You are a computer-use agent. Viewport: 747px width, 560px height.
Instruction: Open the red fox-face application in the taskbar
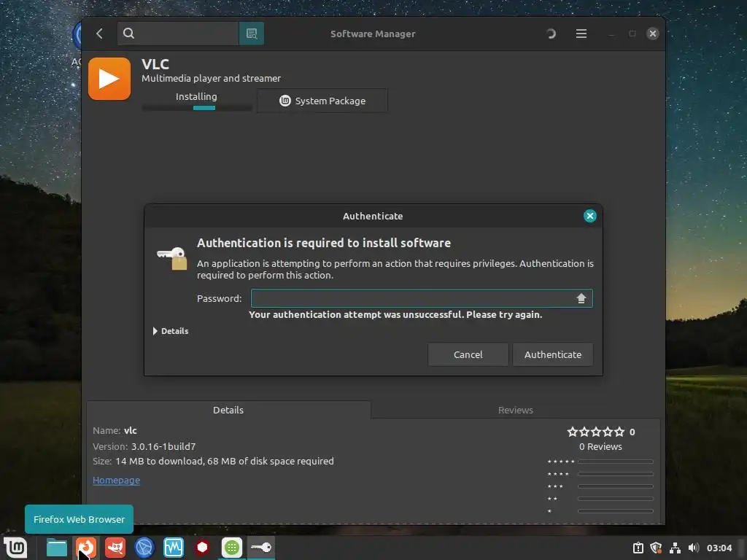tap(115, 547)
